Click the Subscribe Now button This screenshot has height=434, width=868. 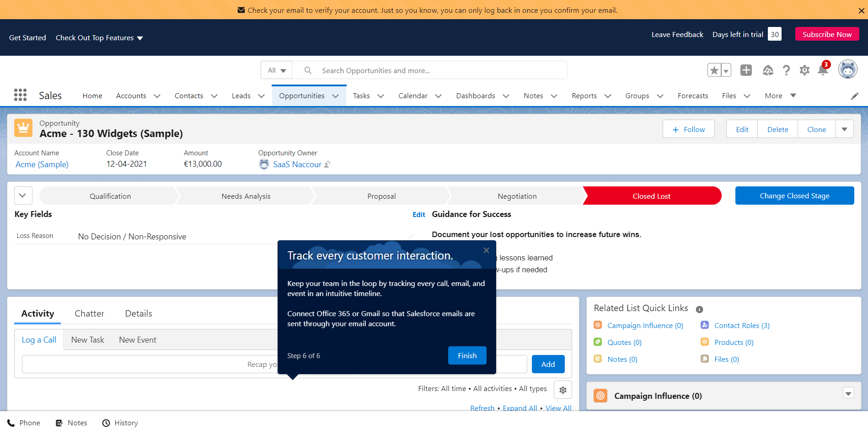[827, 34]
